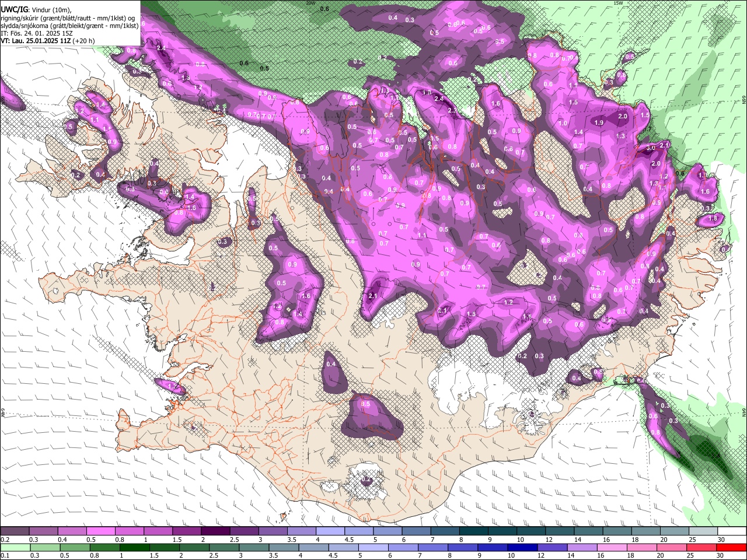747x560 pixels.
Task: Select the "rigning/skúrir" description line in header
Action: (68, 18)
